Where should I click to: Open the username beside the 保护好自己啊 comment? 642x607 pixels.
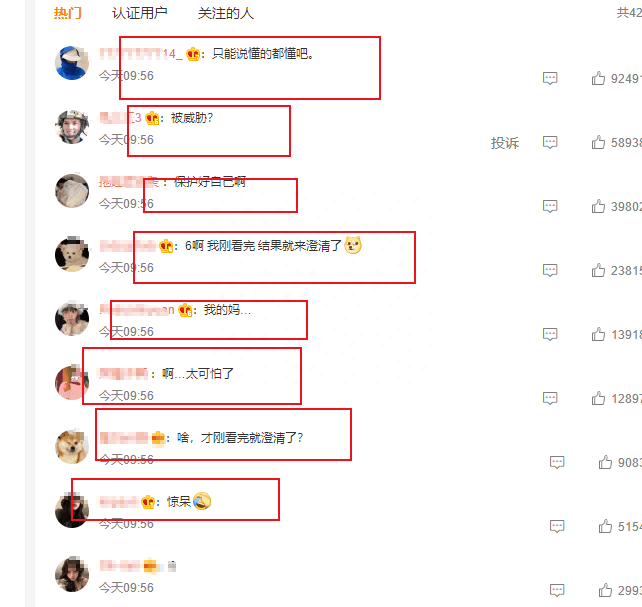(129, 182)
